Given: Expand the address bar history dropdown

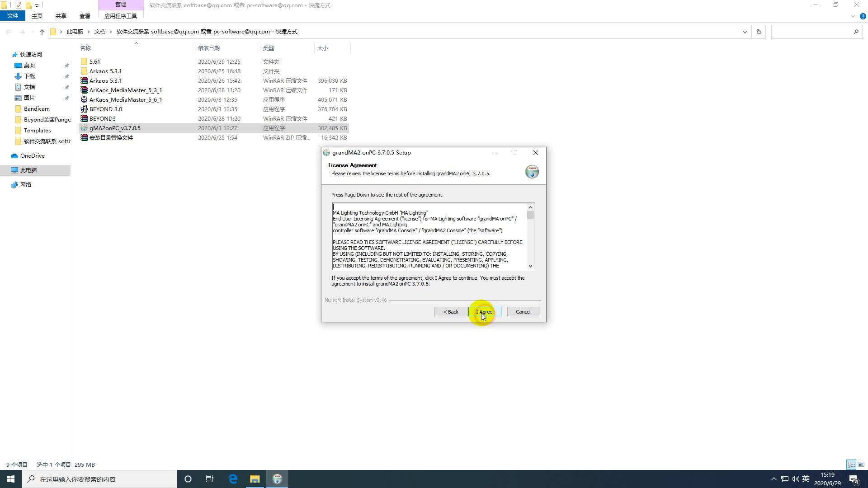Looking at the screenshot, I should click(x=745, y=32).
